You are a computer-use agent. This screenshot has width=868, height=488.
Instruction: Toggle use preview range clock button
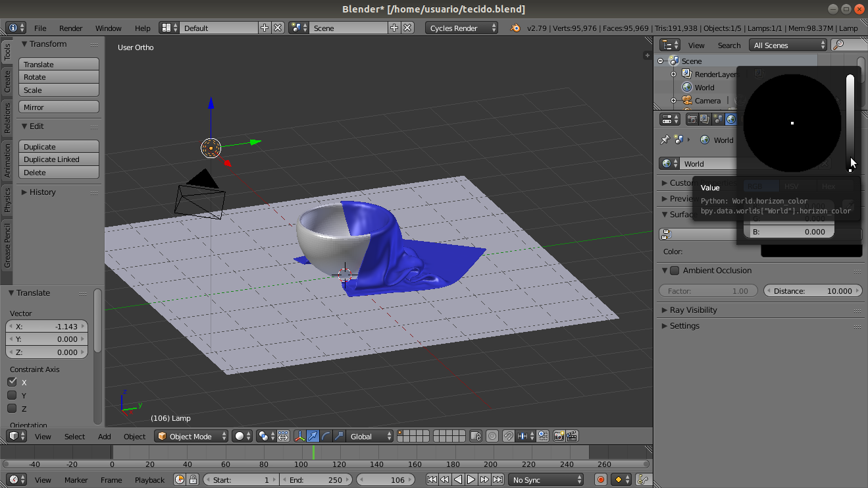pyautogui.click(x=180, y=479)
